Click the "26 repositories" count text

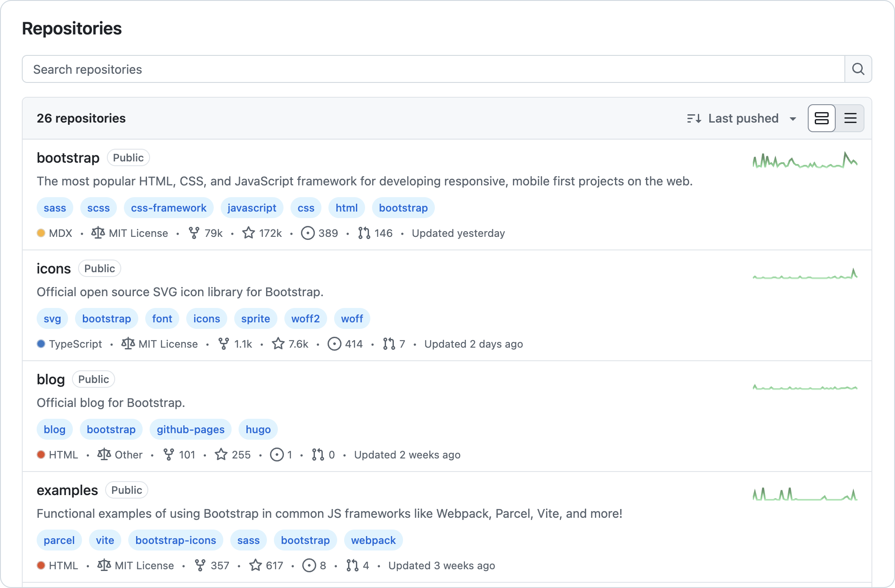[81, 118]
